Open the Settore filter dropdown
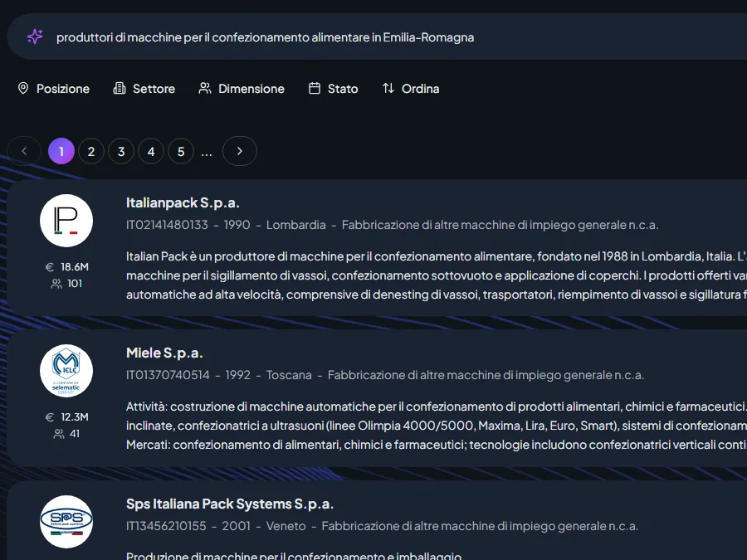 pyautogui.click(x=144, y=89)
